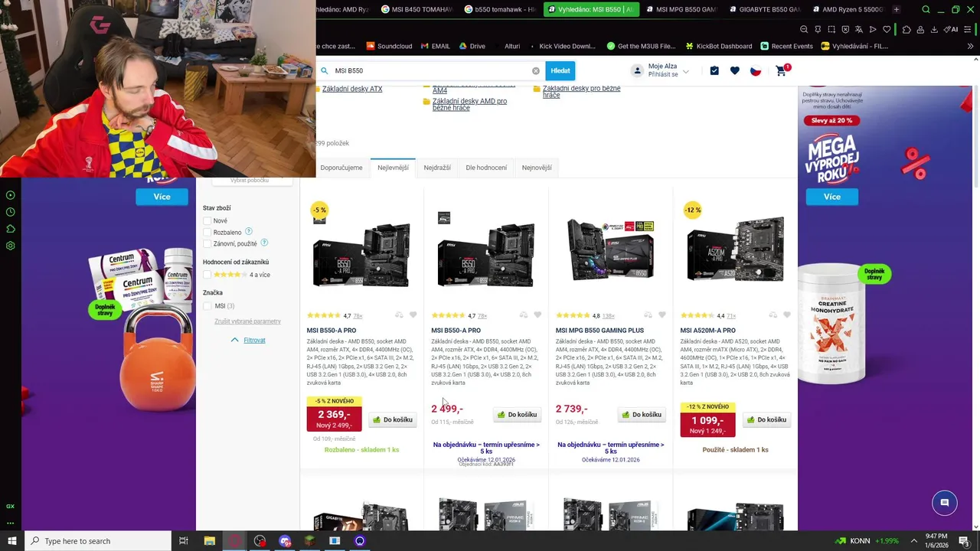Favorite the MSI MPG B550 GAMING PLUS
980x551 pixels.
click(x=662, y=315)
